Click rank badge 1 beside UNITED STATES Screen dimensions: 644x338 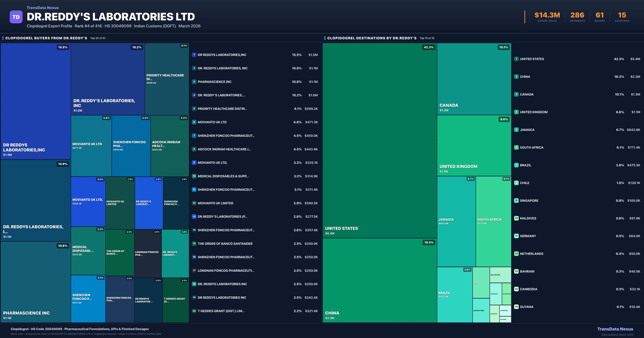(x=516, y=59)
